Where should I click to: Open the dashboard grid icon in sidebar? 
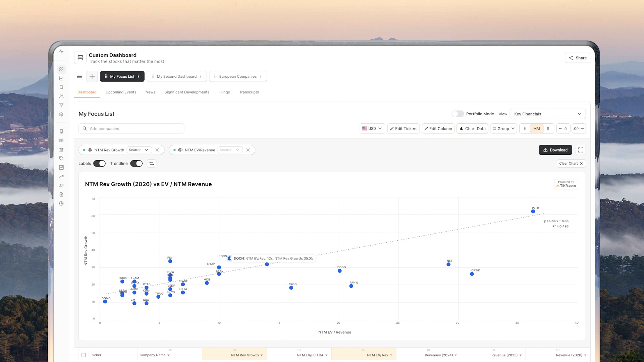tap(61, 69)
